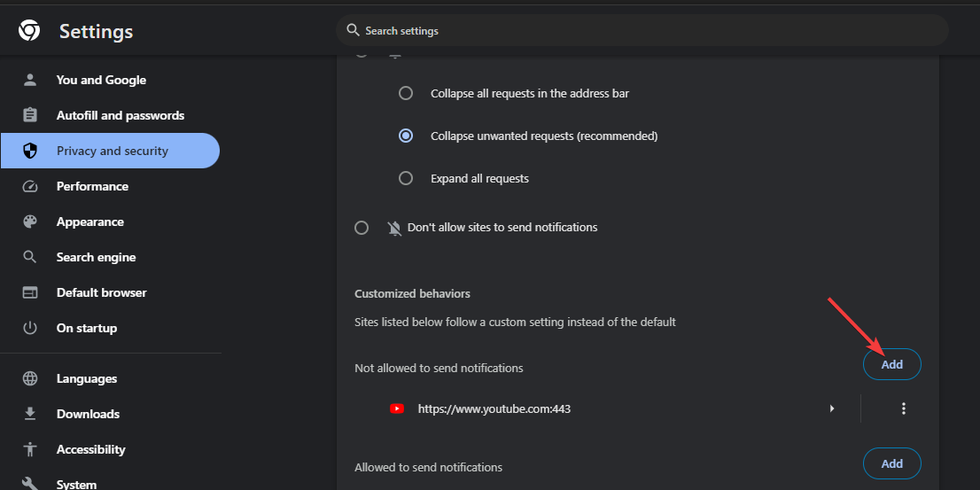980x490 pixels.
Task: Choose Don't allow sites to send notifications
Action: pos(362,228)
